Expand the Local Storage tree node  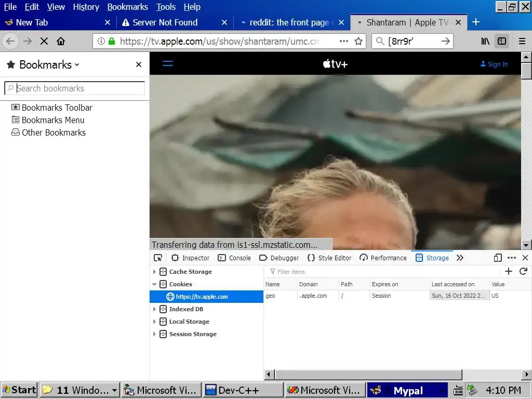154,322
